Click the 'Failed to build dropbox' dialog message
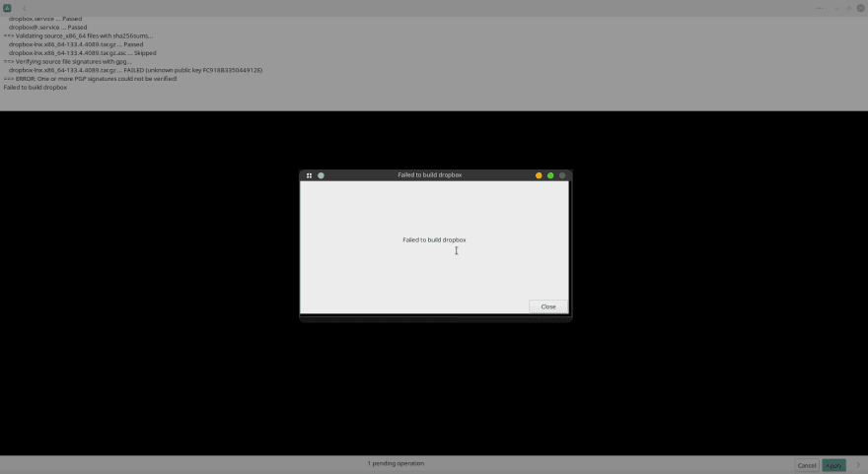Screen dimensions: 868x474 [x=434, y=240]
